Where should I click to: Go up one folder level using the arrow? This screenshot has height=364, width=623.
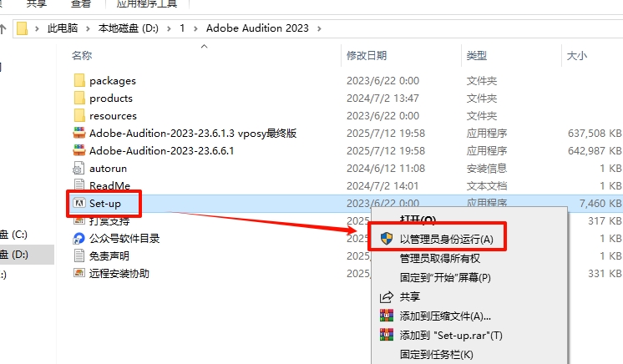3,28
